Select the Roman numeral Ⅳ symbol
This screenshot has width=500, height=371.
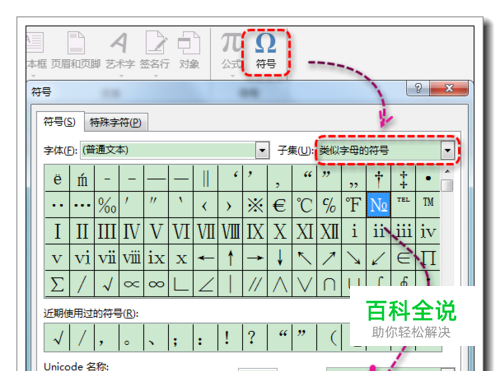(132, 231)
